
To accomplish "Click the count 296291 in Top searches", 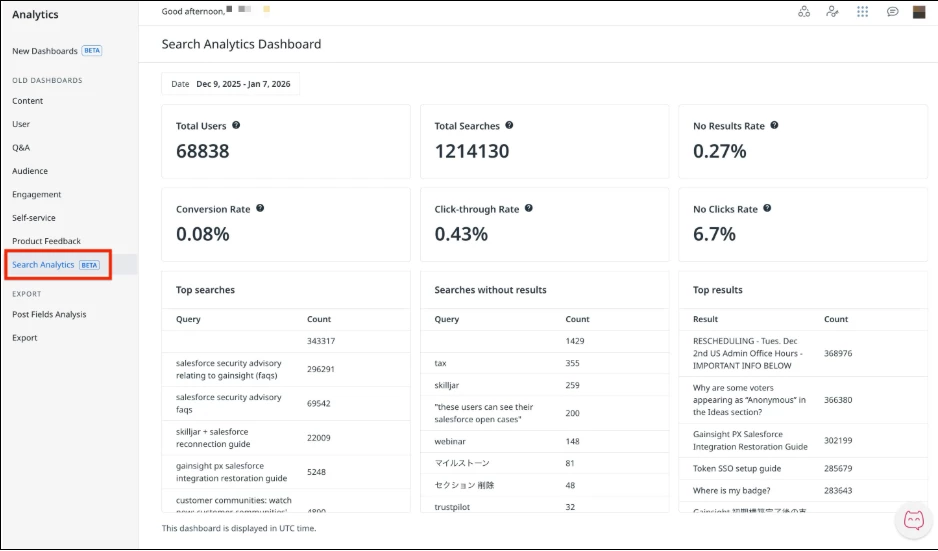I will (321, 369).
